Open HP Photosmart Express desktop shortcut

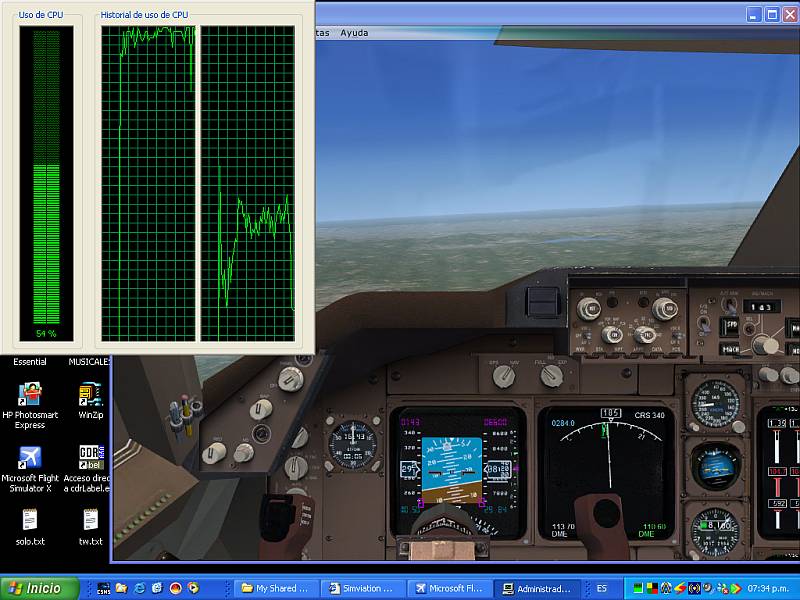click(30, 392)
